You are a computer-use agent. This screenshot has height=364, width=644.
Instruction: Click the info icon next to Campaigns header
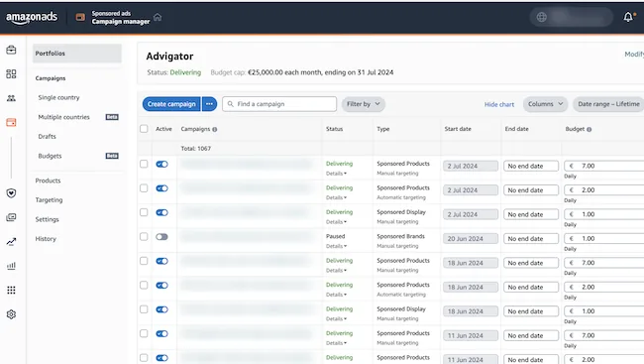click(215, 129)
